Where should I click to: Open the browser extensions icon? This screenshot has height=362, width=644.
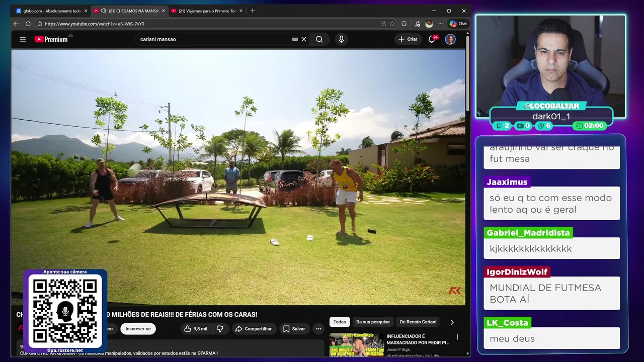[x=404, y=24]
